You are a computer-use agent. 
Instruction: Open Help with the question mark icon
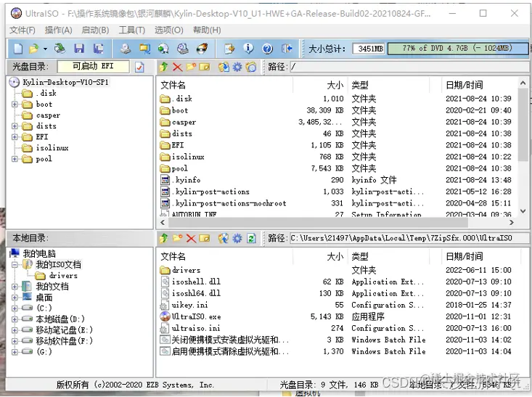[267, 49]
